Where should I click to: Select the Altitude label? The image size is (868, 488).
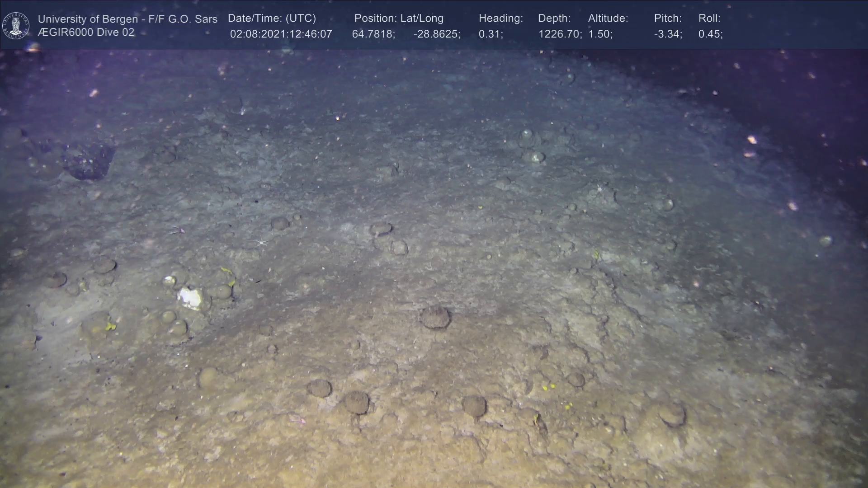click(608, 18)
